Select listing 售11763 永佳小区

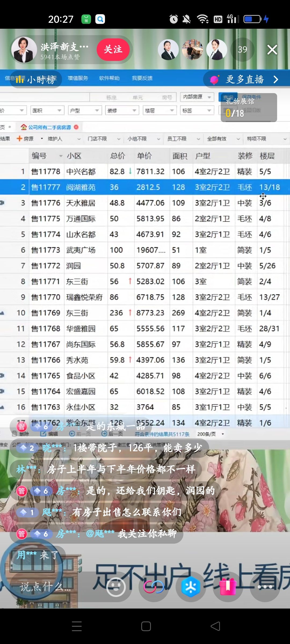(145, 407)
